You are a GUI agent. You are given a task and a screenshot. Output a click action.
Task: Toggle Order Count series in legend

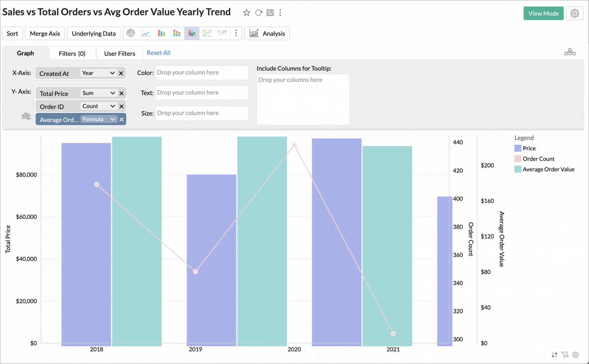[x=538, y=159]
